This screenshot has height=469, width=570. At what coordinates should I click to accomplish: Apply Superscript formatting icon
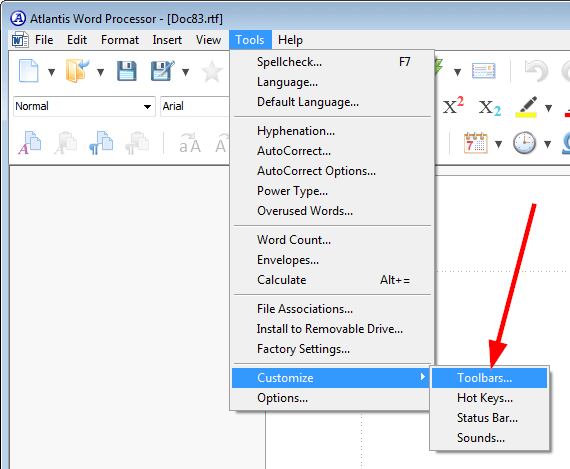coord(453,106)
